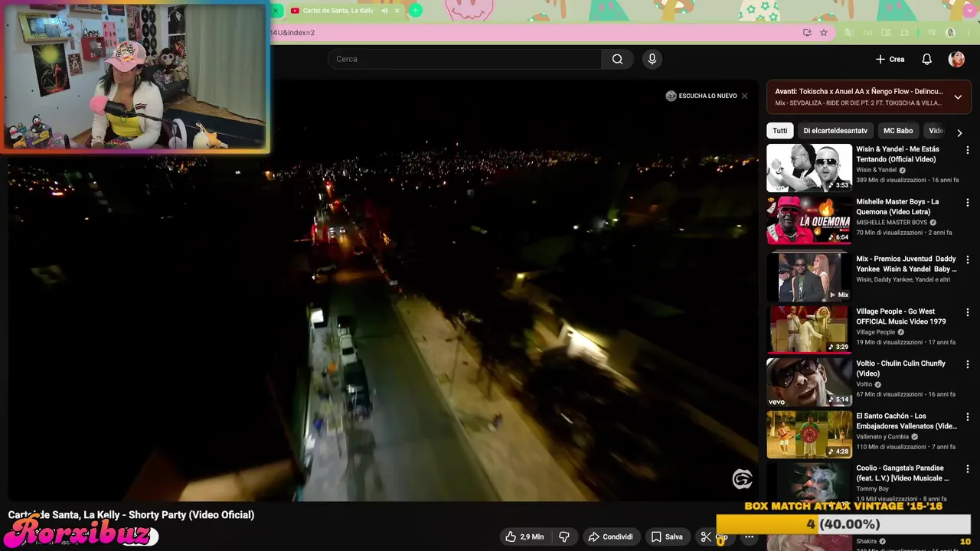Open options for El Santo Cachón video
The height and width of the screenshot is (551, 980).
968,417
